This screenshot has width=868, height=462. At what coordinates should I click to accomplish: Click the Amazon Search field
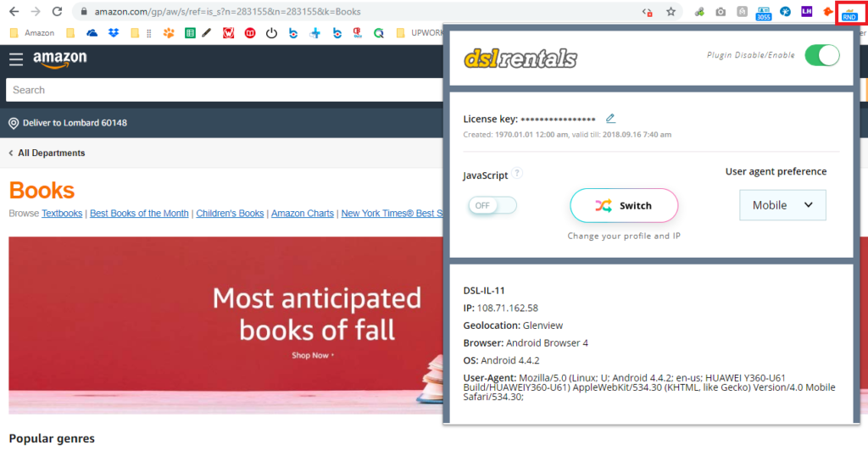pyautogui.click(x=224, y=90)
